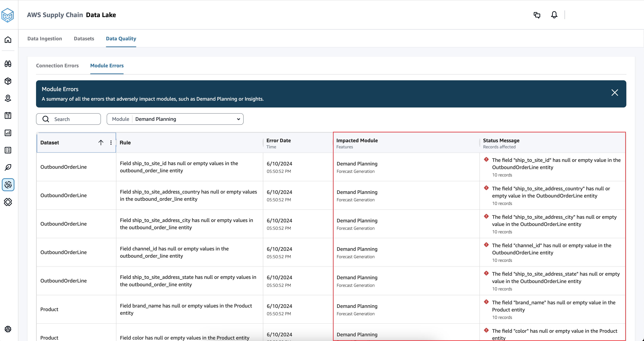The image size is (644, 341).
Task: Click into the Search field
Action: coord(68,119)
